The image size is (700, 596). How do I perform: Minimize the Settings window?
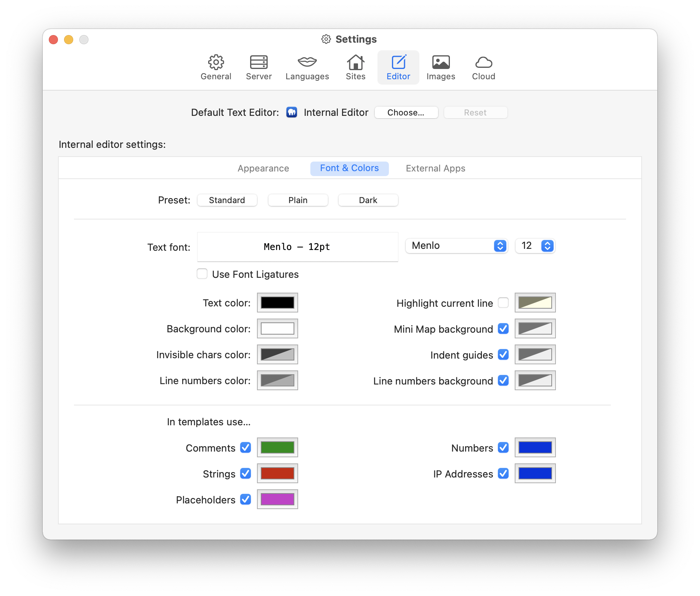[69, 40]
